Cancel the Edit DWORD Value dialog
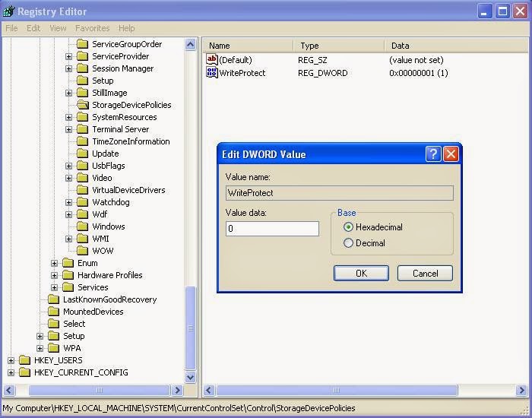The width and height of the screenshot is (532, 418). [x=425, y=273]
